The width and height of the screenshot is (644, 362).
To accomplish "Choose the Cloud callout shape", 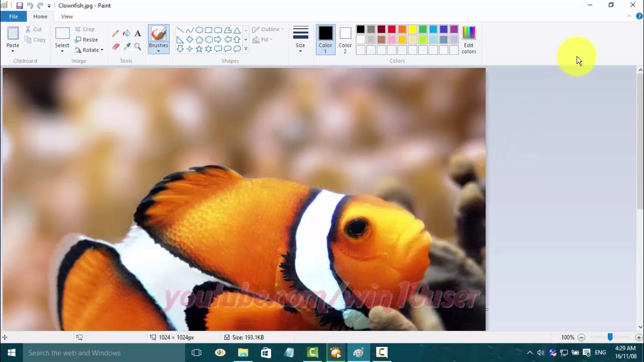I will [237, 49].
